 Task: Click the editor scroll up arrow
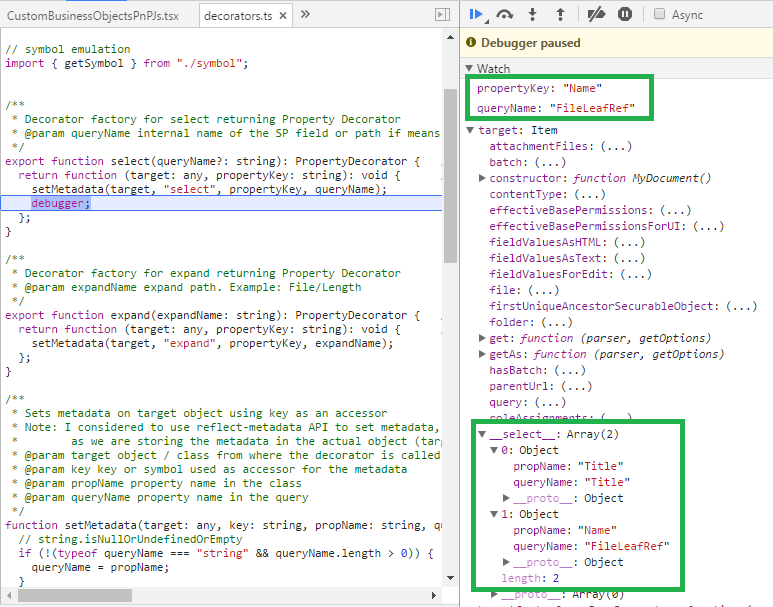(450, 37)
